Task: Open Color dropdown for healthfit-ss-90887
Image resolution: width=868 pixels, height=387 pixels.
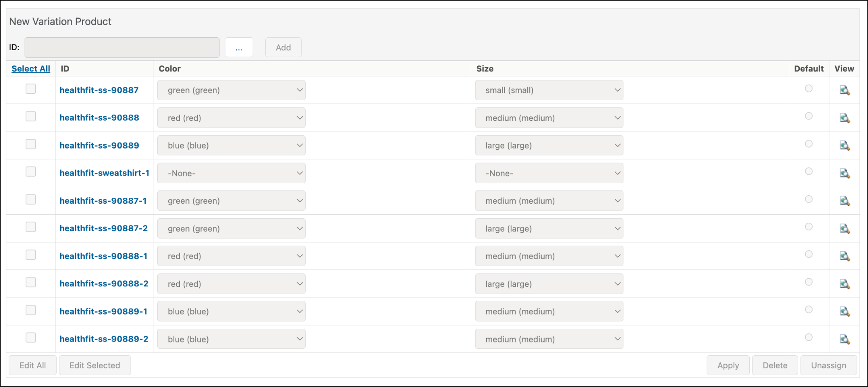Action: pyautogui.click(x=231, y=90)
